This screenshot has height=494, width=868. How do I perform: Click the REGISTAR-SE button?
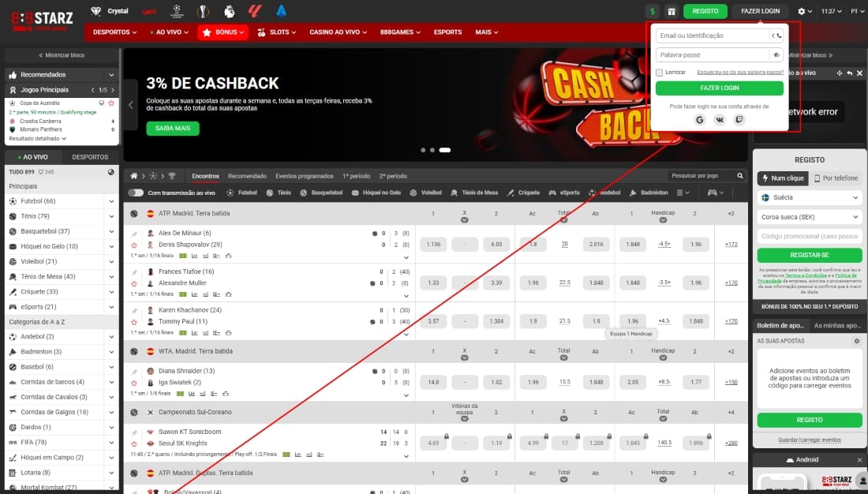coord(810,256)
